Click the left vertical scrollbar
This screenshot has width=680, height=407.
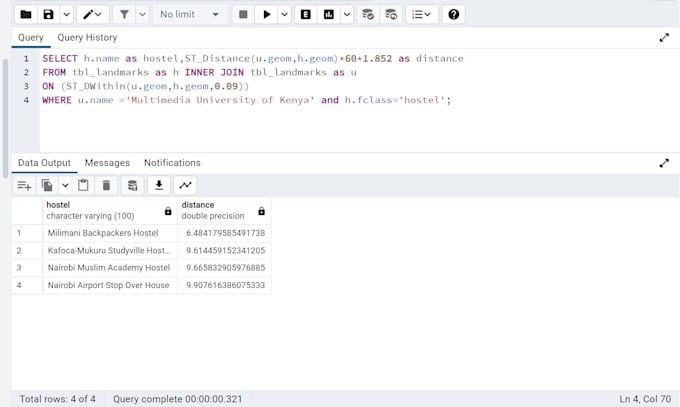click(5, 118)
